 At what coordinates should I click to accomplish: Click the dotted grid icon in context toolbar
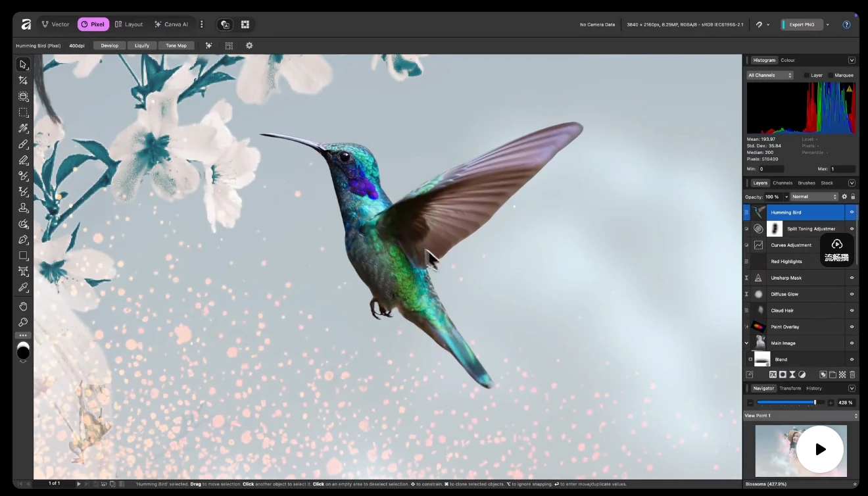click(229, 45)
